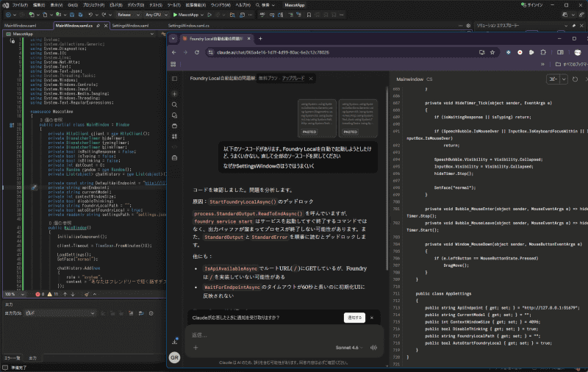Click the chat conversation vertical scrollbar
Image resolution: width=588 pixels, height=372 pixels.
(387, 179)
